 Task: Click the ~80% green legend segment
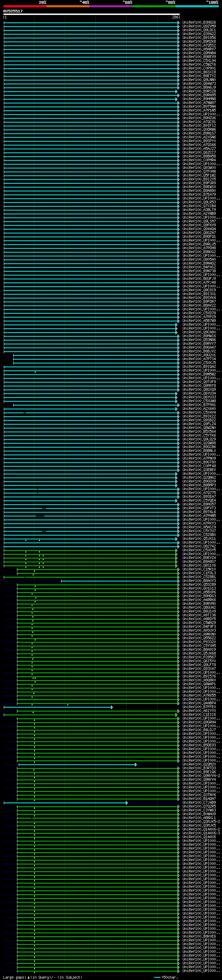tap(154, 6)
